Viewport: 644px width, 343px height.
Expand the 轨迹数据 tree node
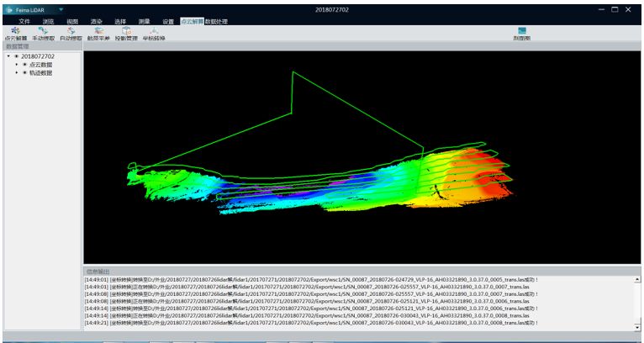click(x=16, y=73)
